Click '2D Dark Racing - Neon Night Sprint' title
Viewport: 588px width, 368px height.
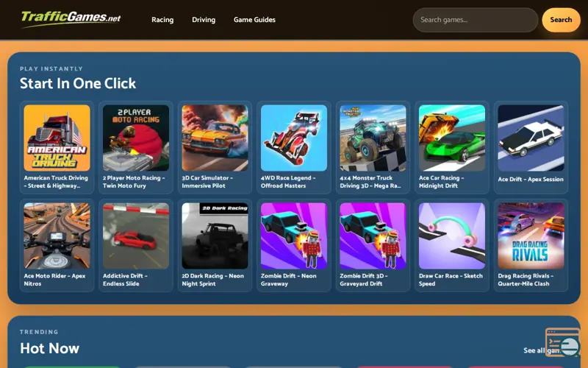212,280
